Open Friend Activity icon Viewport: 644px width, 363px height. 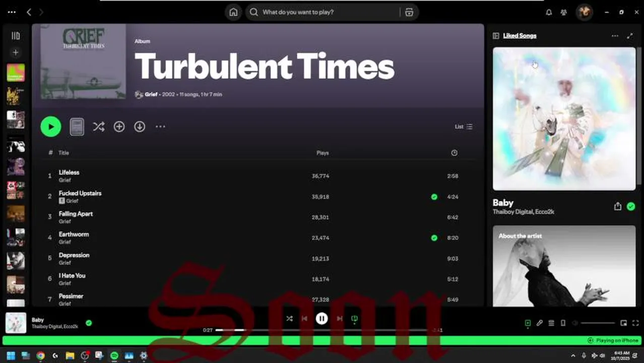(564, 12)
